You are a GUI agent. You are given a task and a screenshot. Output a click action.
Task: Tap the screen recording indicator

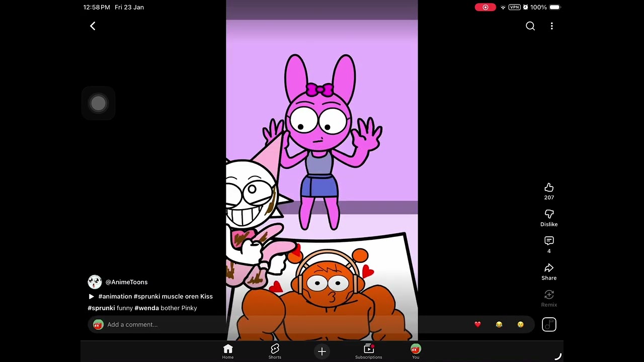click(x=486, y=8)
